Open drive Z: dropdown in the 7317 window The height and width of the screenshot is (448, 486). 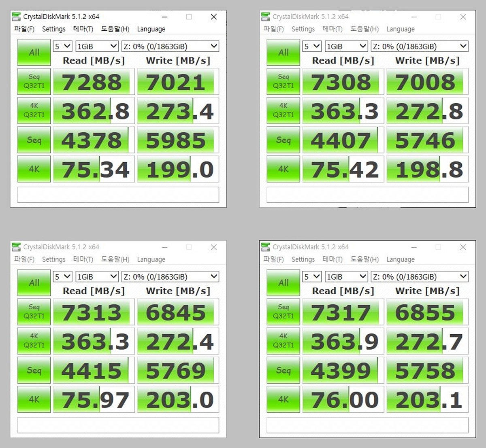420,276
